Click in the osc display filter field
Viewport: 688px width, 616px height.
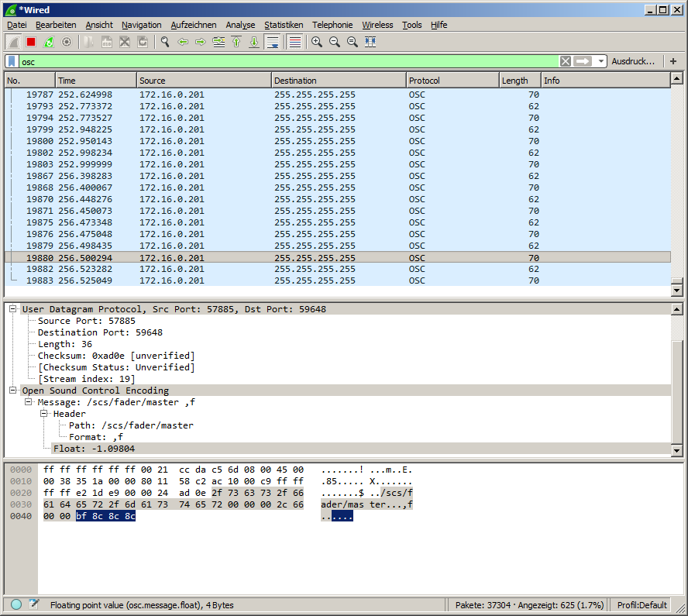(x=287, y=61)
